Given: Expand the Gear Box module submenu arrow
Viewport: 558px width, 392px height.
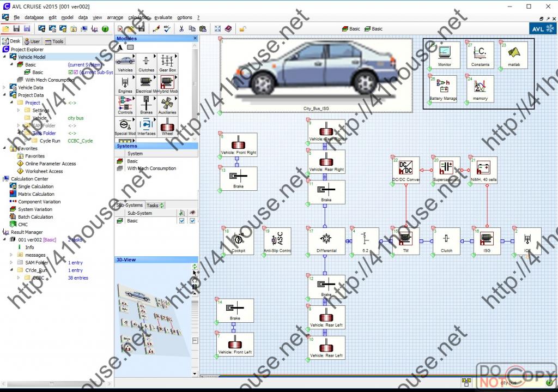Looking at the screenshot, I should click(176, 56).
